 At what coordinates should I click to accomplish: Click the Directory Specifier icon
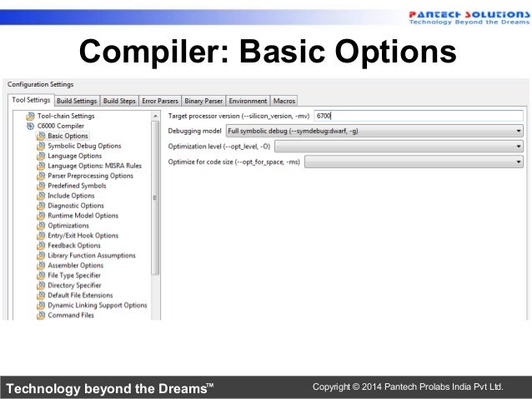coord(41,286)
